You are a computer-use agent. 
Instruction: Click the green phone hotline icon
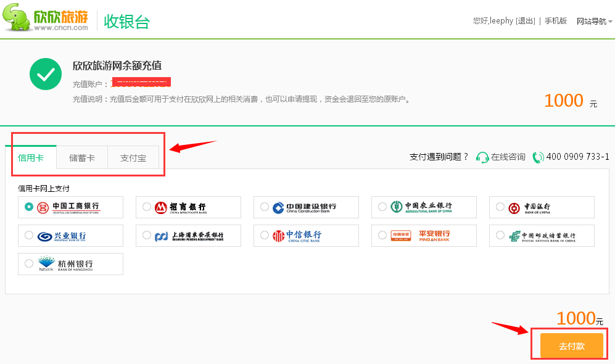(x=538, y=157)
